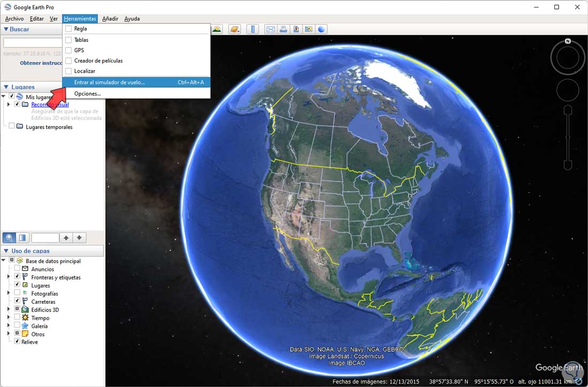Click the split-panel opacity icon beside magnifier

(22, 237)
